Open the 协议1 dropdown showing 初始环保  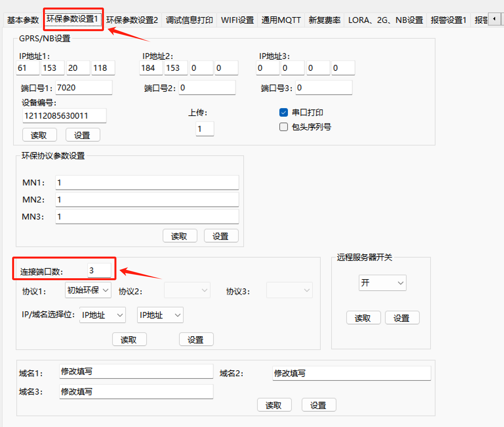pyautogui.click(x=88, y=290)
